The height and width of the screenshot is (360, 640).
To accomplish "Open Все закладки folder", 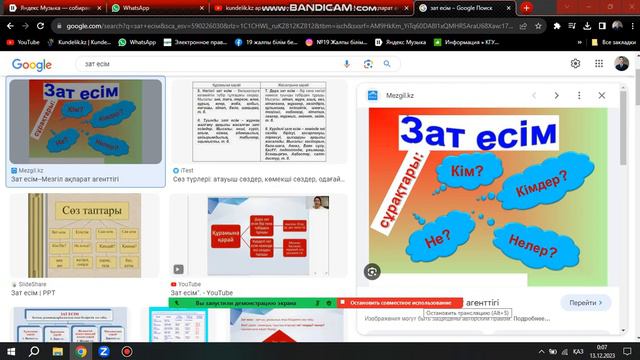I will (614, 42).
